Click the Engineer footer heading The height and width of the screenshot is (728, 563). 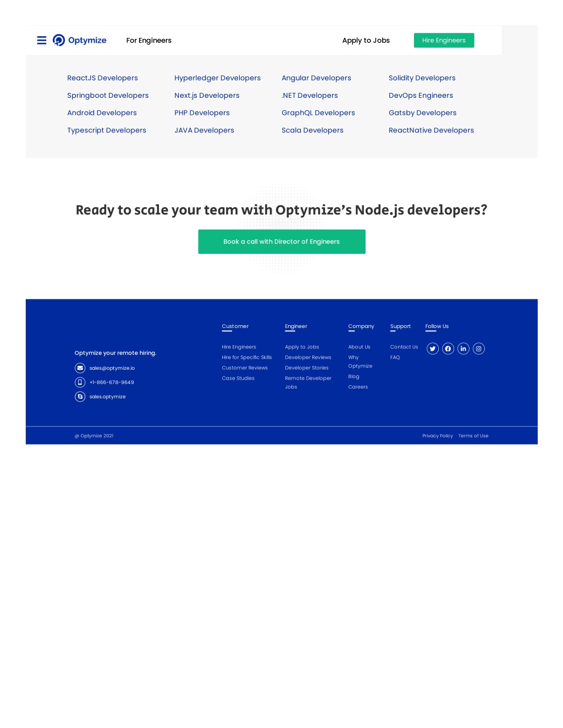(296, 326)
